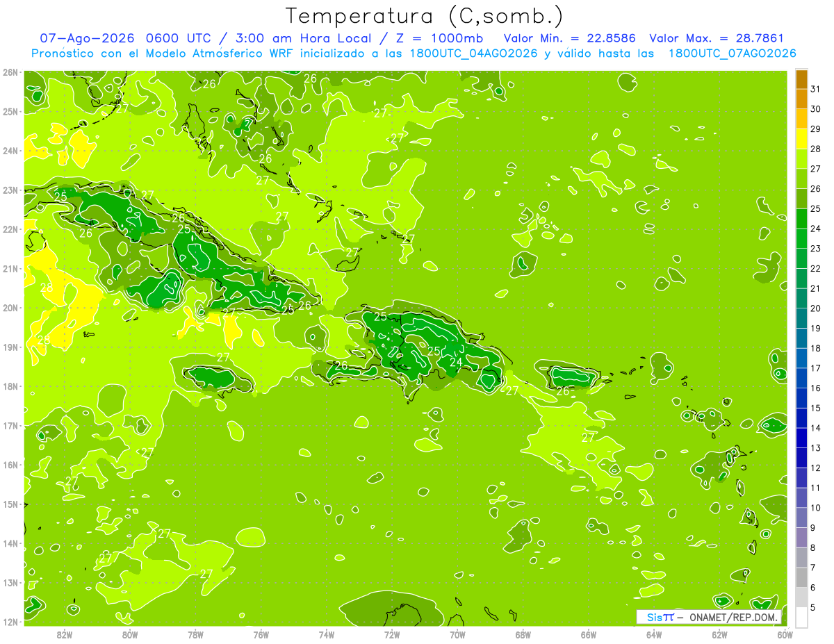Click the "80W" longitude label
Image resolution: width=834 pixels, height=644 pixels.
coord(130,634)
